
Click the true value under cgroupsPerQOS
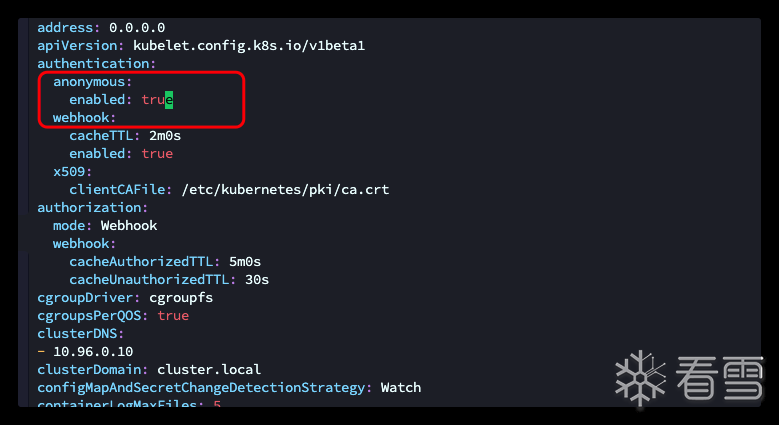pos(173,316)
